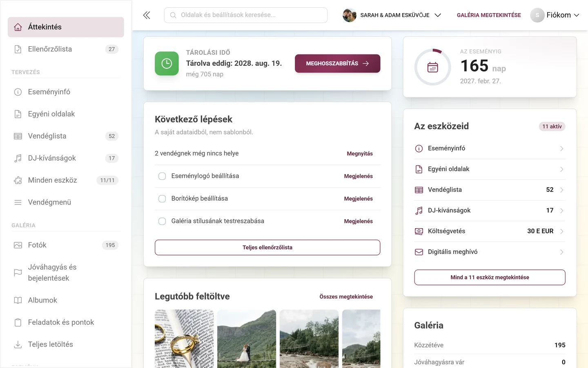
Task: Tick the Galéria stílusának testreszabása checkbox
Action: tap(162, 221)
